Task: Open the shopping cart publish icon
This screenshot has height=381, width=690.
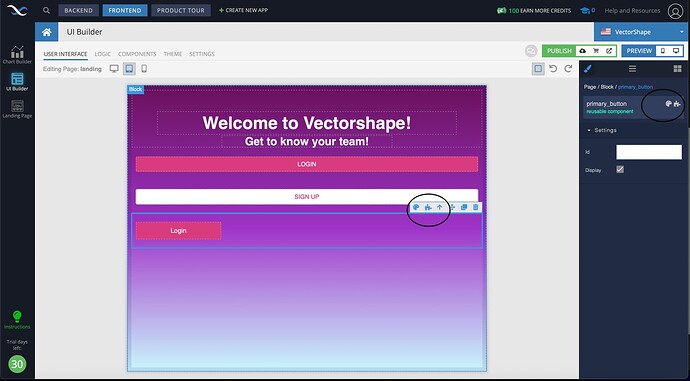Action: [596, 51]
